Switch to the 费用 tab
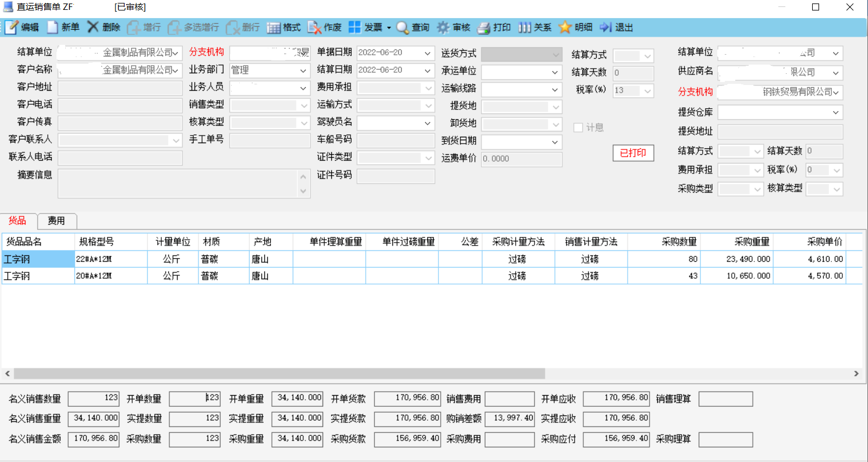Screen dimensions: 868x462 pyautogui.click(x=57, y=221)
